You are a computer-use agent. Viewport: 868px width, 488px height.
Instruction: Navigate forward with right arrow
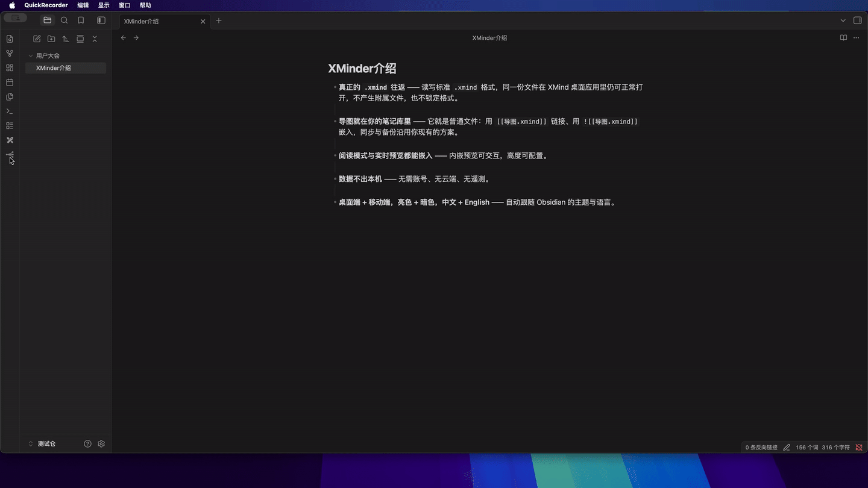(136, 38)
